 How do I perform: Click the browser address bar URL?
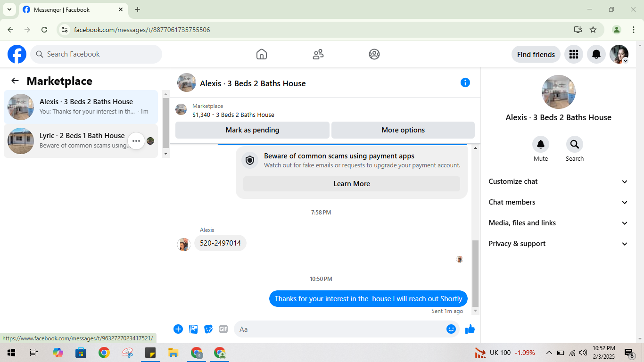click(x=142, y=30)
